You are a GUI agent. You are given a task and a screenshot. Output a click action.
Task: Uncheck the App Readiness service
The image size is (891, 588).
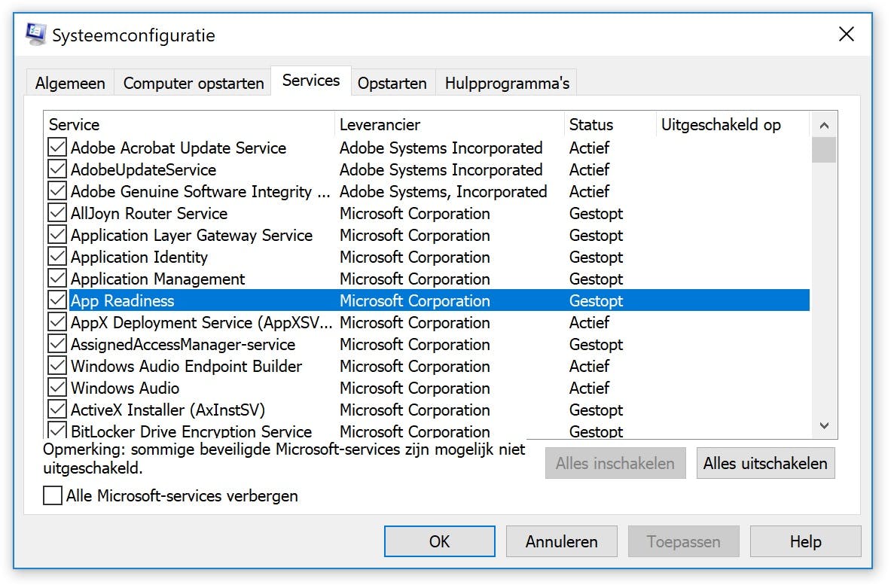click(x=57, y=300)
